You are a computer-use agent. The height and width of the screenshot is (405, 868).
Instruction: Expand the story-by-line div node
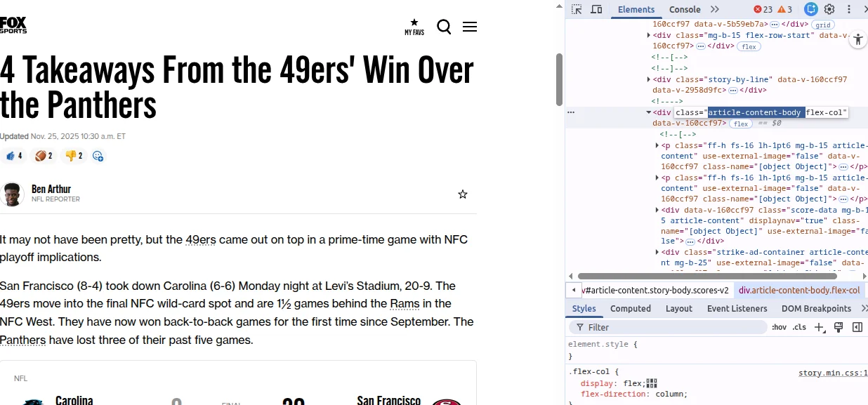(649, 79)
